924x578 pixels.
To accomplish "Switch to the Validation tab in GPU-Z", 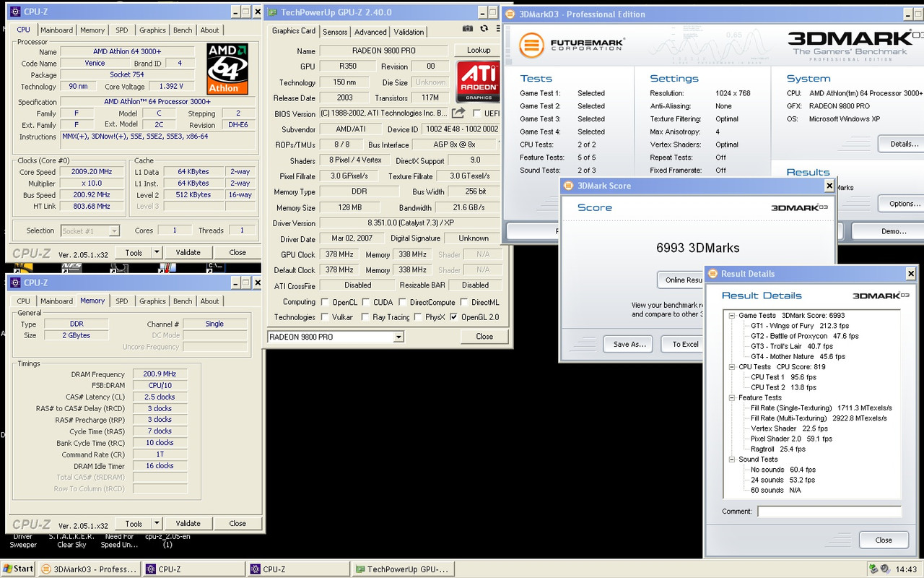I will (x=409, y=32).
